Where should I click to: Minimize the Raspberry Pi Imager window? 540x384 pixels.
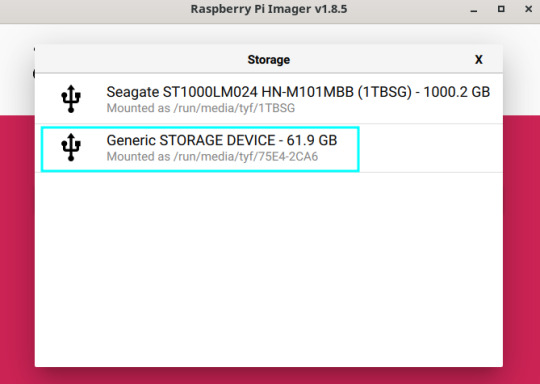474,9
